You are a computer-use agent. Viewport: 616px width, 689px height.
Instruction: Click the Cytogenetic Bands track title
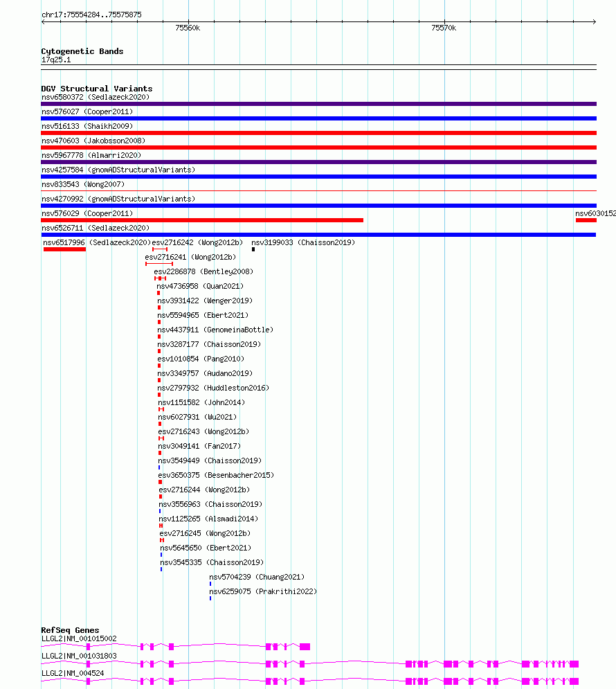[x=82, y=51]
